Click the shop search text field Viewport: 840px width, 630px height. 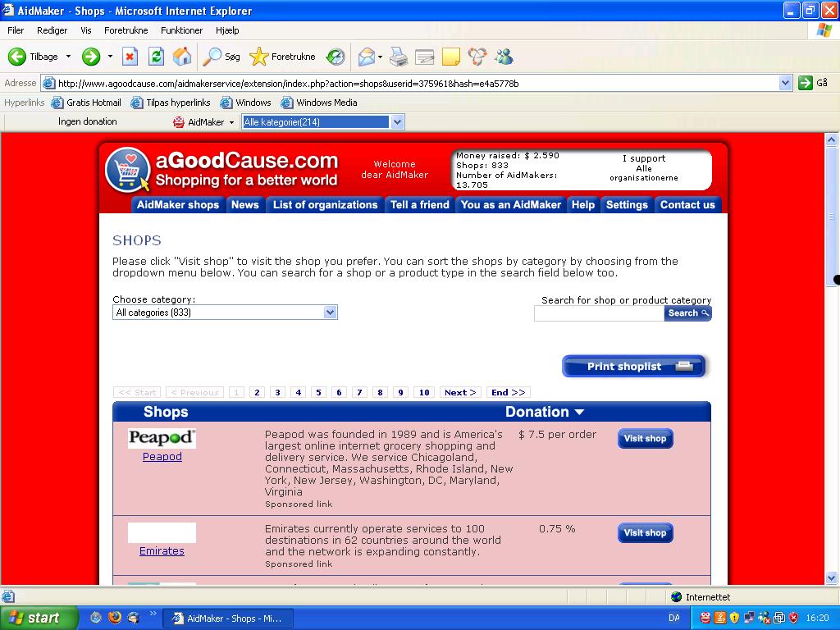[x=599, y=313]
